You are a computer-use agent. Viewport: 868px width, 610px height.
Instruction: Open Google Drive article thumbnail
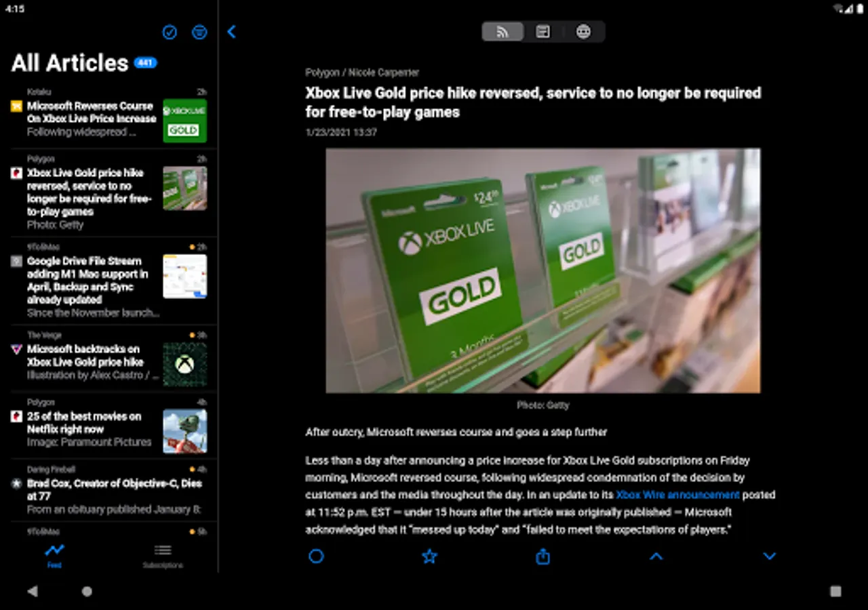point(184,277)
